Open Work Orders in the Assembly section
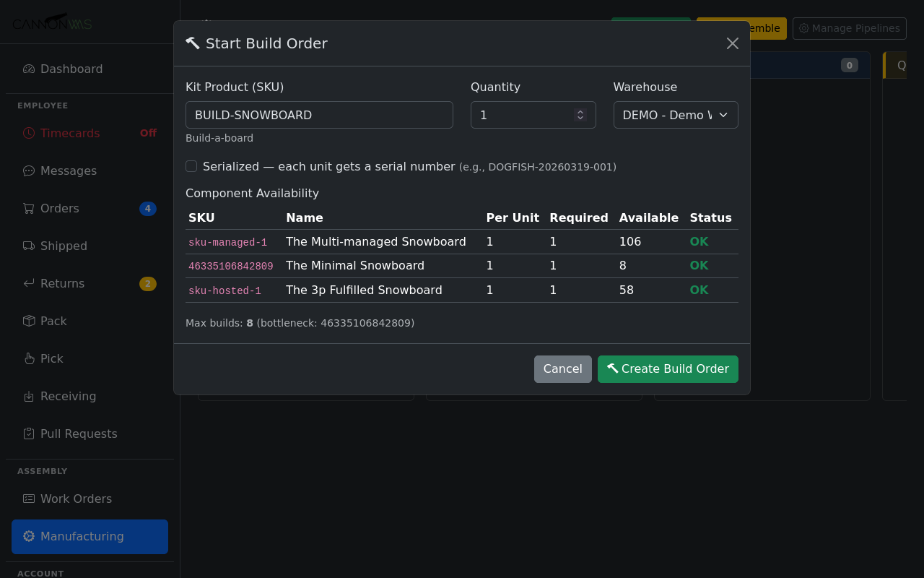Screen dimensions: 924x578 click(75, 499)
